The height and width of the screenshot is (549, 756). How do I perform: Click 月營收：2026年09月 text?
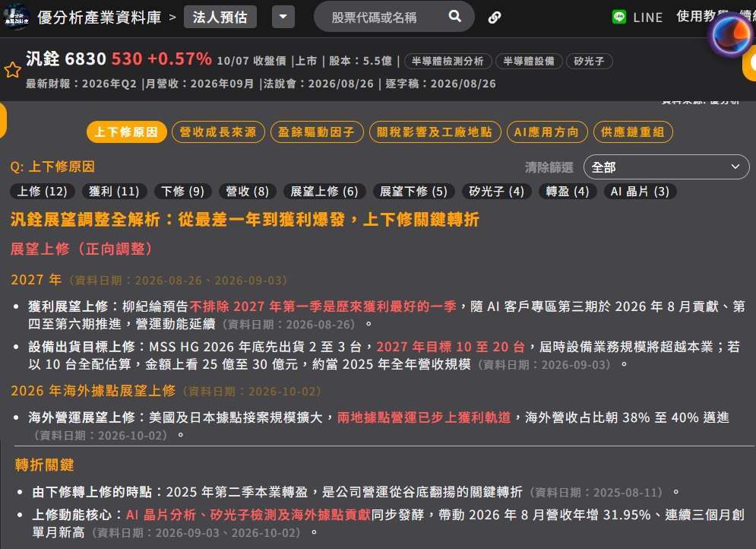pyautogui.click(x=200, y=84)
